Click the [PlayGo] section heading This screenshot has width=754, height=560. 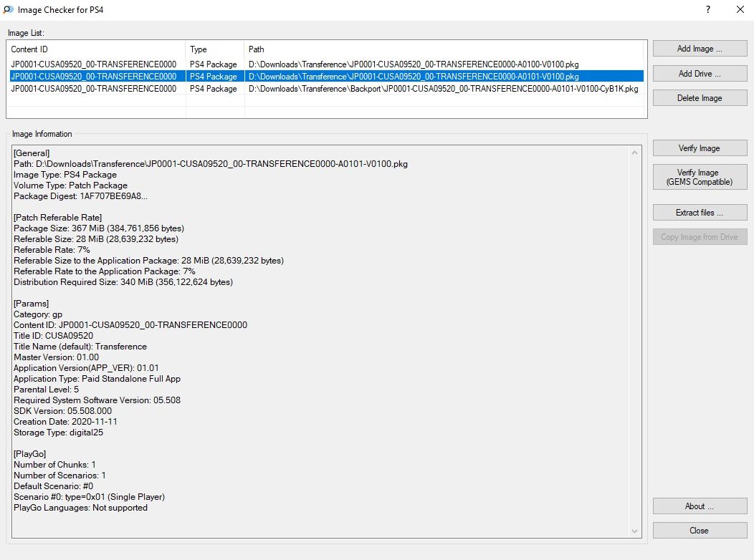(x=30, y=454)
